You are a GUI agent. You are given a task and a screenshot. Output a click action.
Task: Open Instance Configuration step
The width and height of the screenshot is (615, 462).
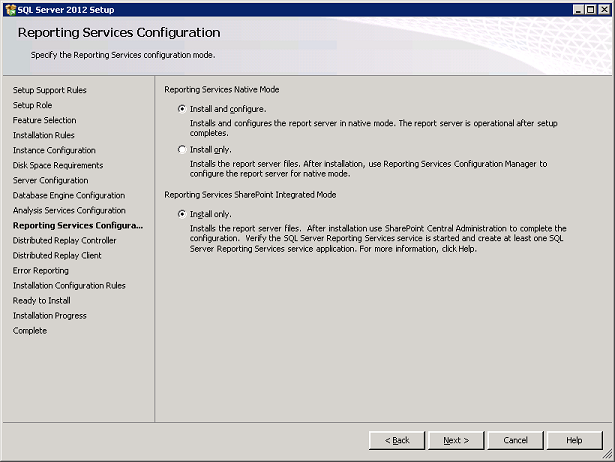click(x=54, y=150)
